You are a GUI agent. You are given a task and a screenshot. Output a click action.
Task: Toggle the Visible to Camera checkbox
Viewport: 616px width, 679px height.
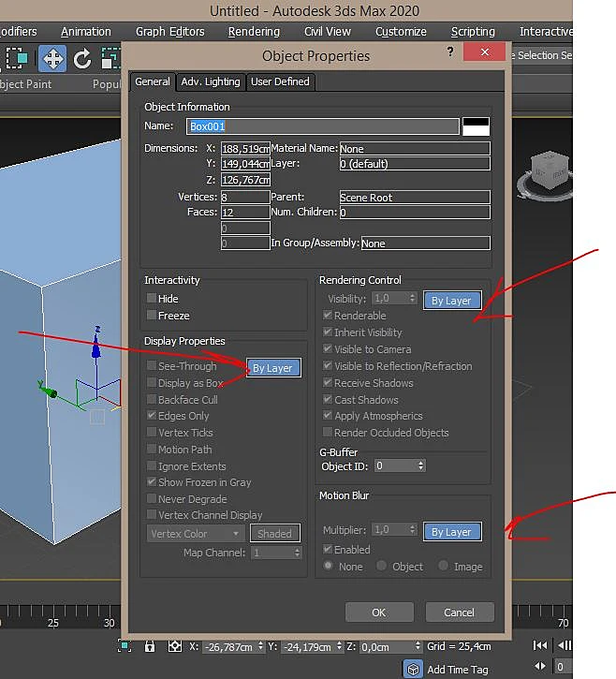tap(328, 348)
